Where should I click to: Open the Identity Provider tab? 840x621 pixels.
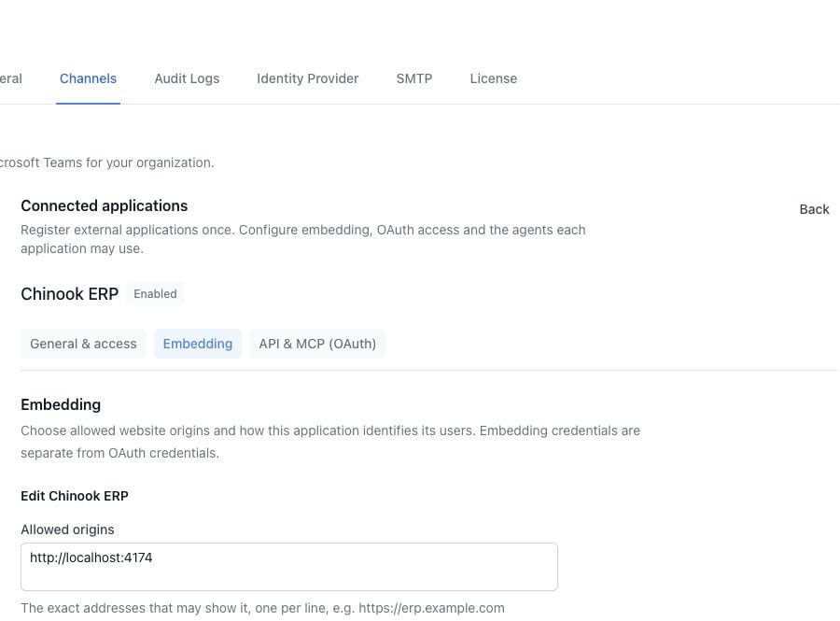[307, 78]
